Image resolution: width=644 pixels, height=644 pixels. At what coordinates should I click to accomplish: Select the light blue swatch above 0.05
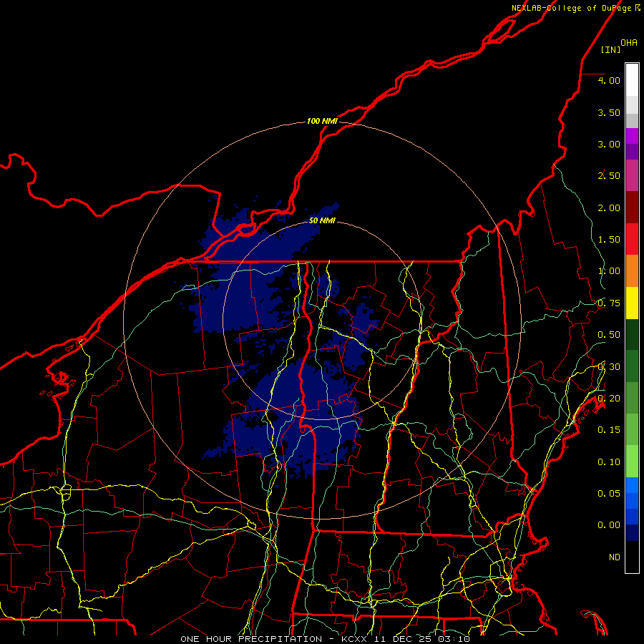tap(632, 485)
